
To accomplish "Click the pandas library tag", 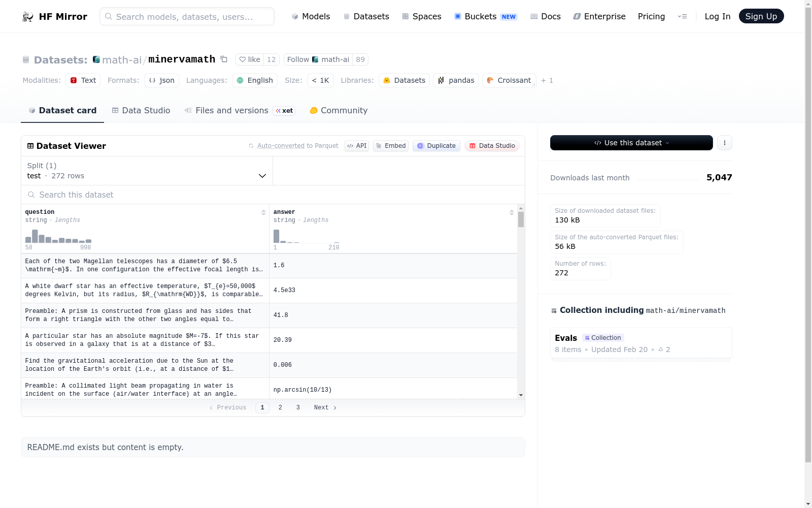I will [456, 80].
